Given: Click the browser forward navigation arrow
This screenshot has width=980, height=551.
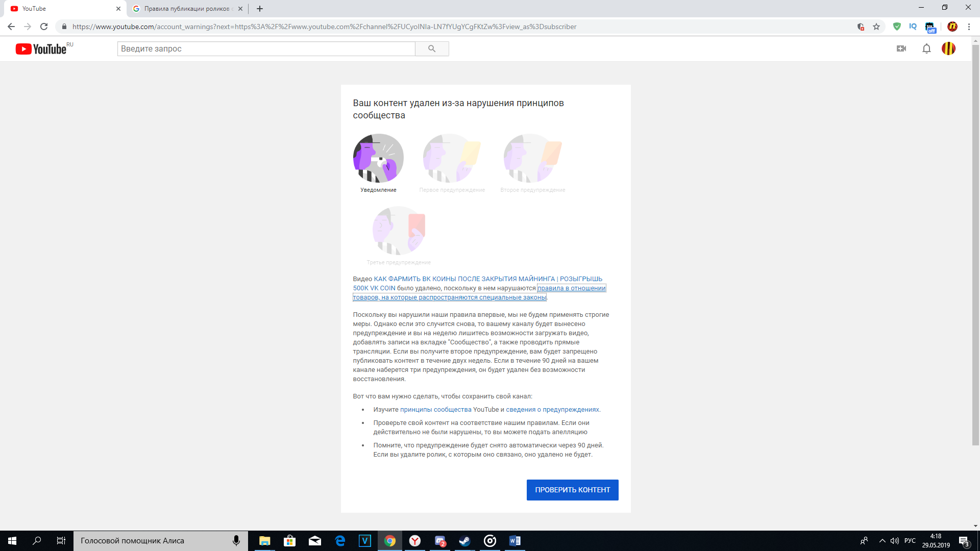Looking at the screenshot, I should (x=28, y=26).
